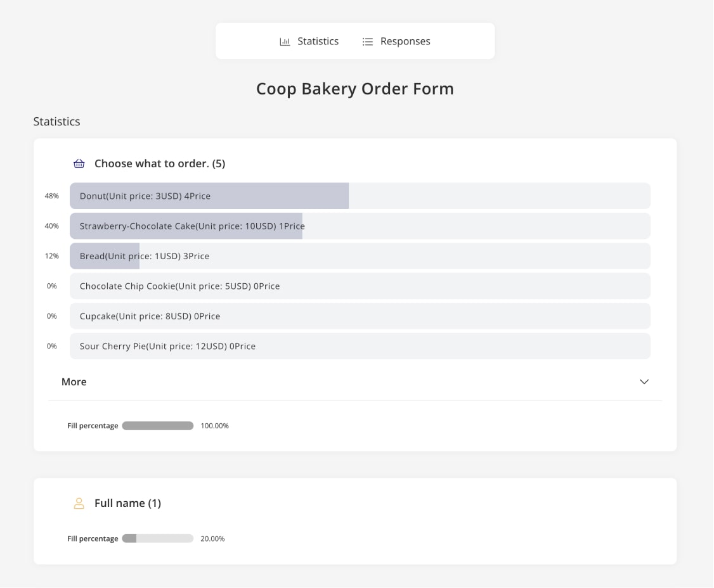Click the Coop Bakery Order Form title
Screen dimensions: 714x588
pos(354,89)
